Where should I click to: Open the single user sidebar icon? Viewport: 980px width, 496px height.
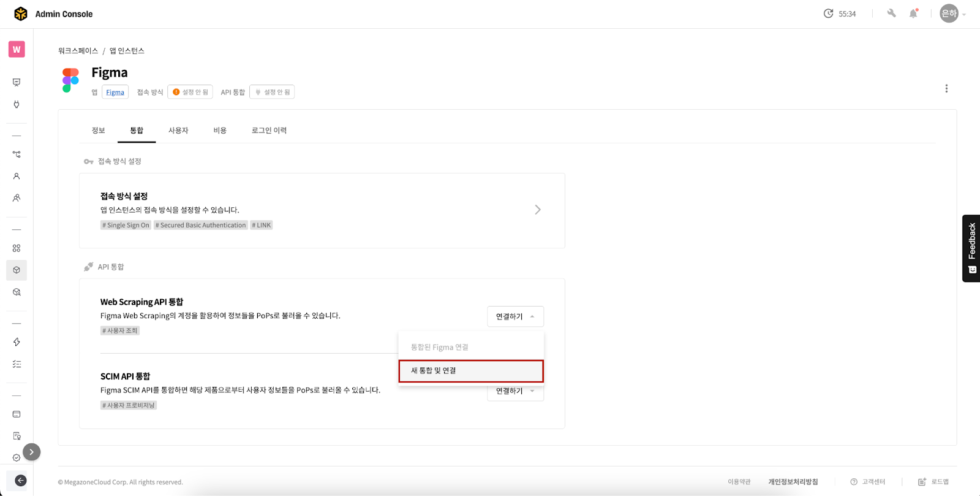(x=17, y=176)
